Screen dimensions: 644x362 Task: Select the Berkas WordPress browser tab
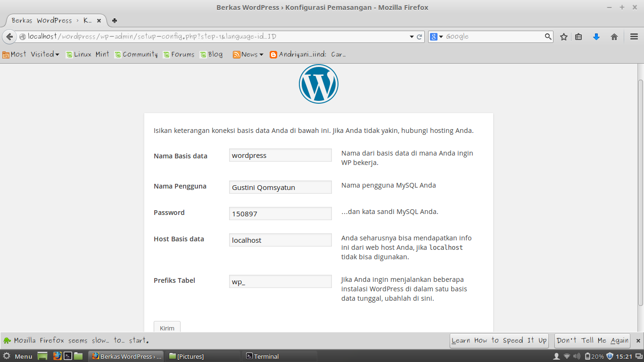56,21
